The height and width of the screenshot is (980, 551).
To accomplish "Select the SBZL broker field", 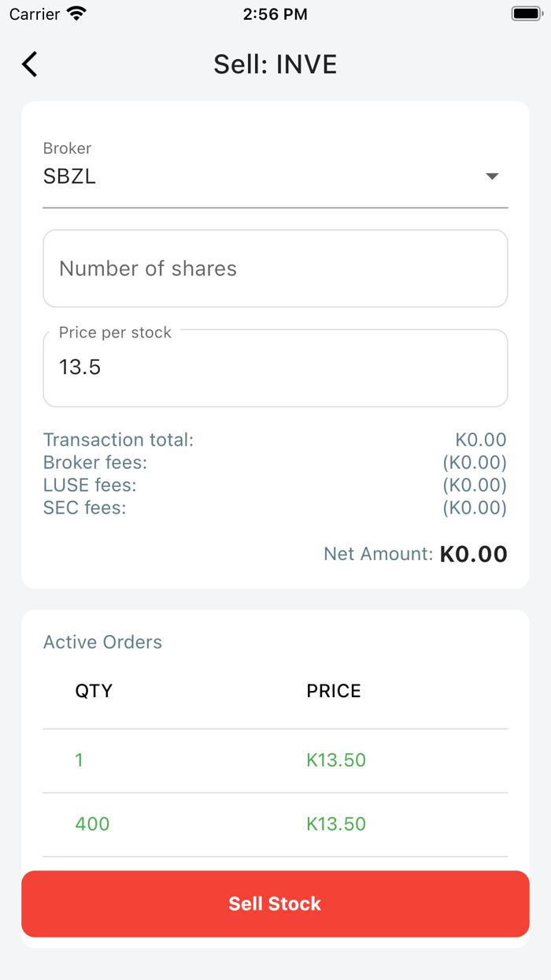I will (x=260, y=176).
